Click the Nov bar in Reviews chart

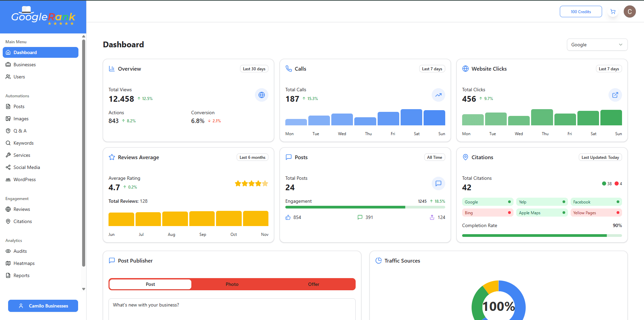coord(256,218)
